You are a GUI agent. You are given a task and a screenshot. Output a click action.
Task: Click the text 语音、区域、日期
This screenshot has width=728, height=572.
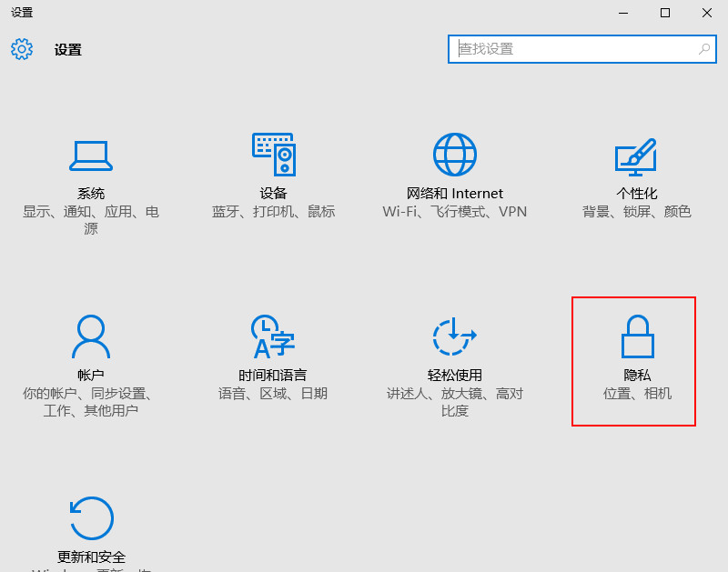click(273, 394)
